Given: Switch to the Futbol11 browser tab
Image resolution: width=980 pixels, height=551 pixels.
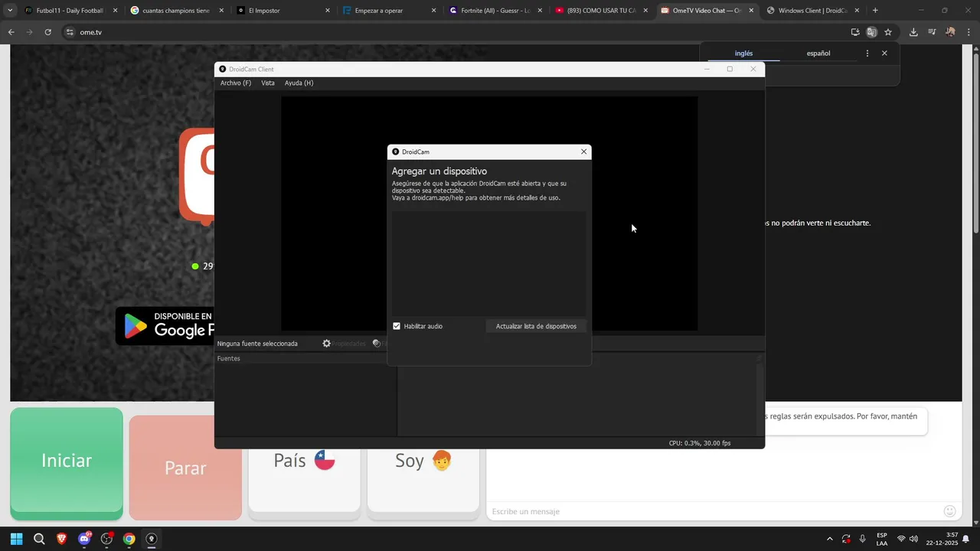Looking at the screenshot, I should [69, 11].
